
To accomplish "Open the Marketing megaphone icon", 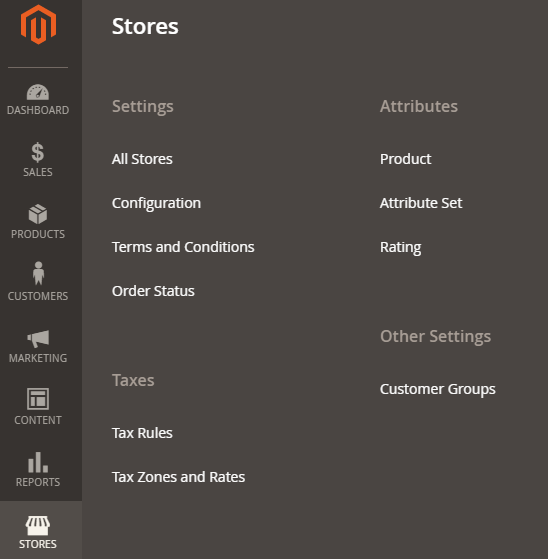I will (38, 338).
